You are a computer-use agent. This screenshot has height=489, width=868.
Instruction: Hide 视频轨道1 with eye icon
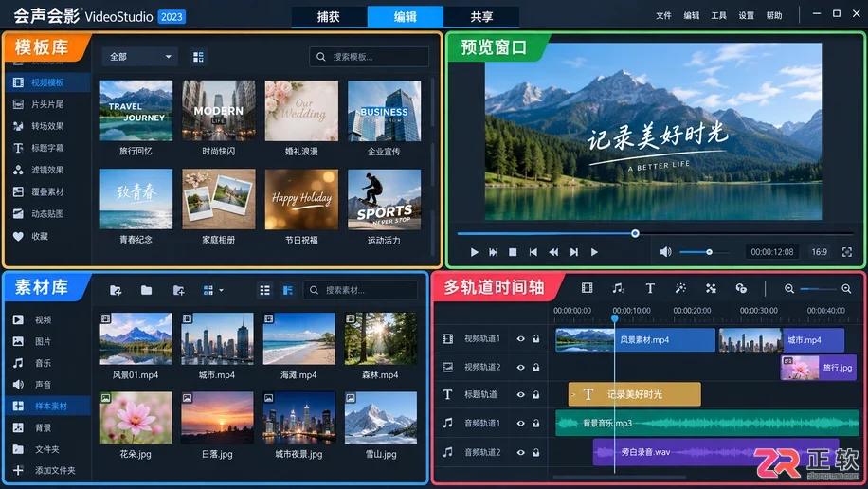point(520,338)
